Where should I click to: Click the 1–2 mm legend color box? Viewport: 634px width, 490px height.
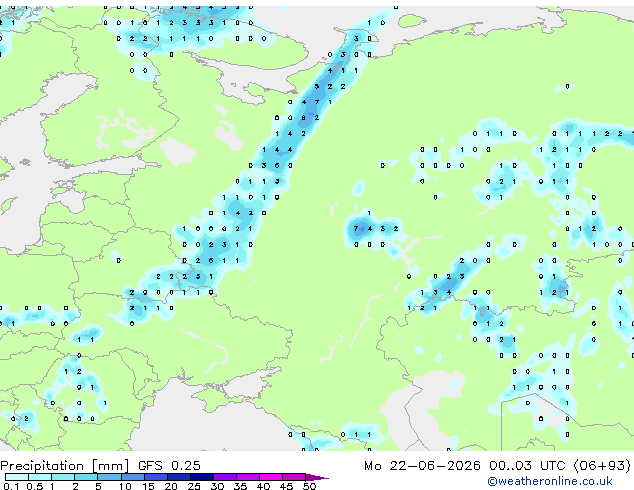click(63, 477)
